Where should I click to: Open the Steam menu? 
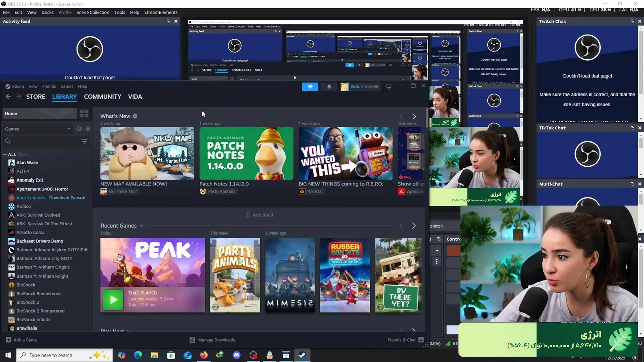pos(18,86)
